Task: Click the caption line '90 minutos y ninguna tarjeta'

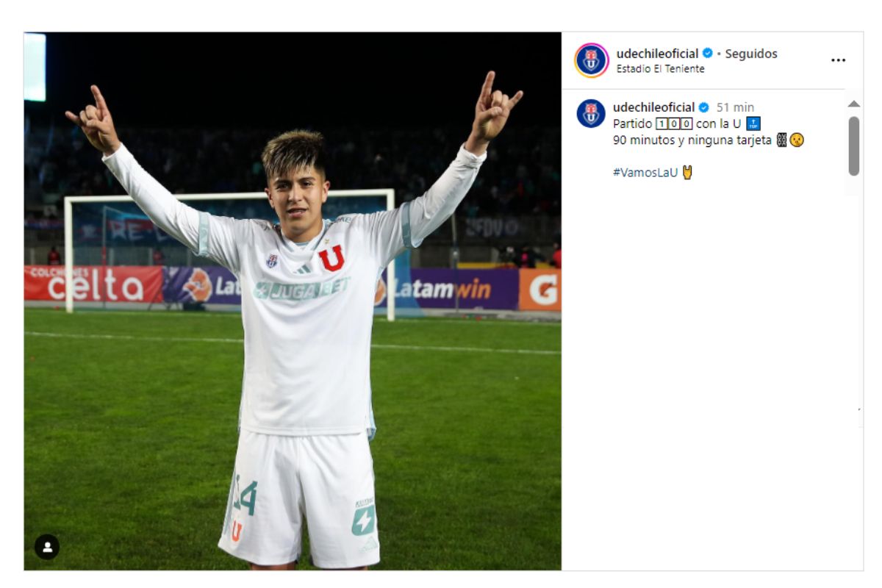Action: 692,140
